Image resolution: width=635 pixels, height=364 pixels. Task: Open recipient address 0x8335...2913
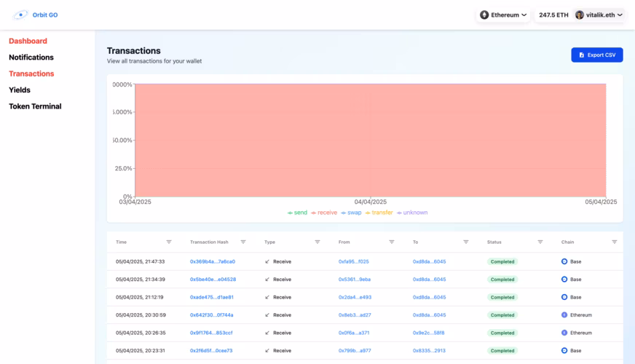click(429, 351)
